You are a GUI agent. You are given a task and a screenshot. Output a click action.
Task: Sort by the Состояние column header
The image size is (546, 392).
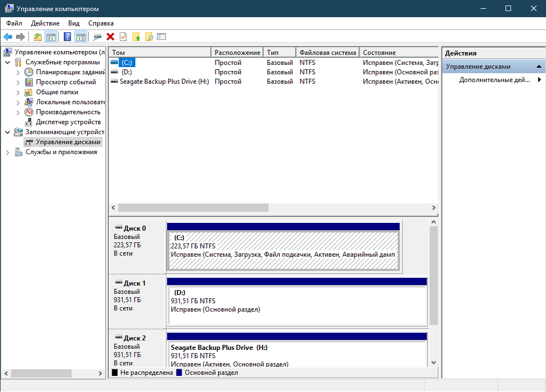(399, 52)
